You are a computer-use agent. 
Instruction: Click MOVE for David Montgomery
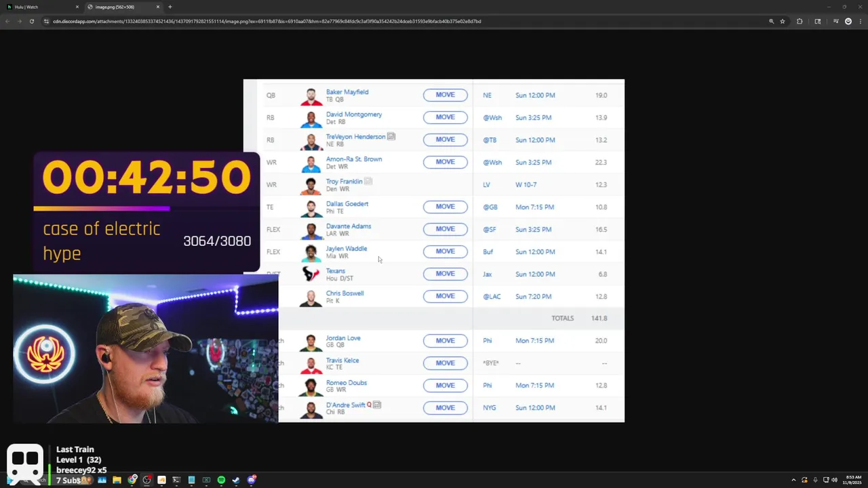(446, 117)
